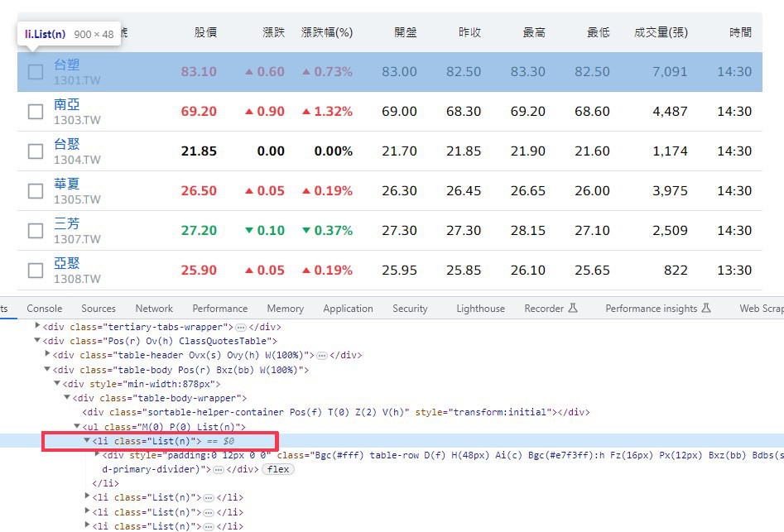This screenshot has width=784, height=532.
Task: Expand the tertiary-tabs-wrapper div node
Action: click(37, 326)
